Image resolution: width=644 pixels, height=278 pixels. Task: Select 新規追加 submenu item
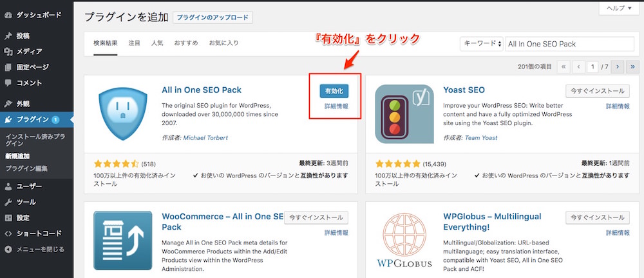[x=17, y=156]
